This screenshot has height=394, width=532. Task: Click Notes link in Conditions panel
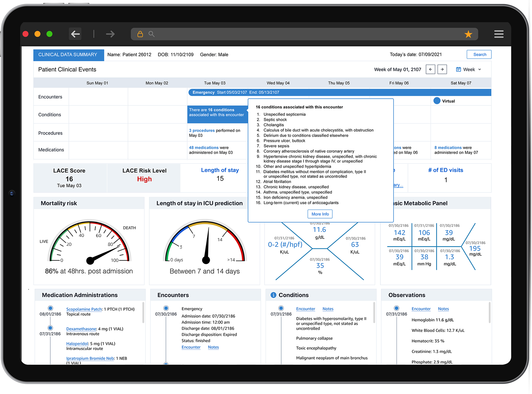click(x=328, y=309)
